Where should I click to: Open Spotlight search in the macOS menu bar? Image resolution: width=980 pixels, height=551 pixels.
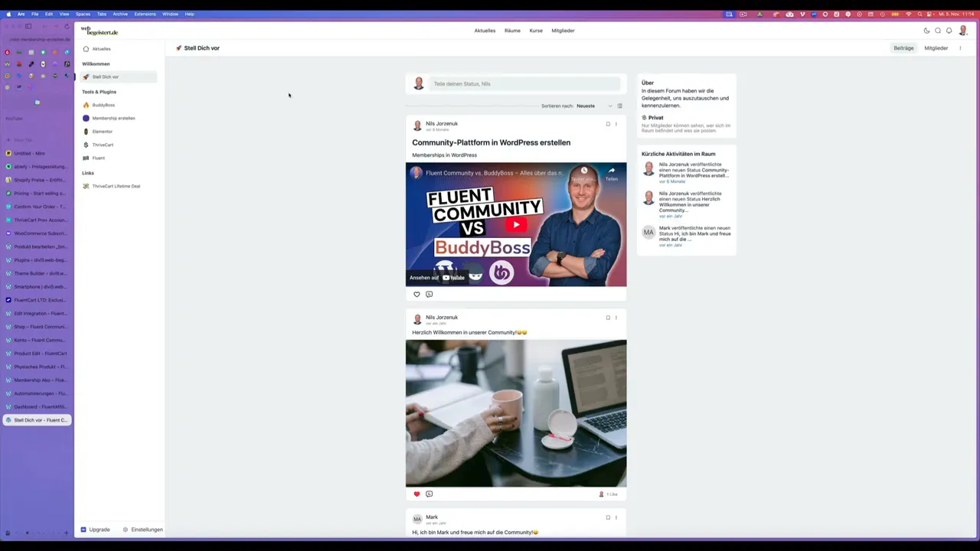[920, 14]
